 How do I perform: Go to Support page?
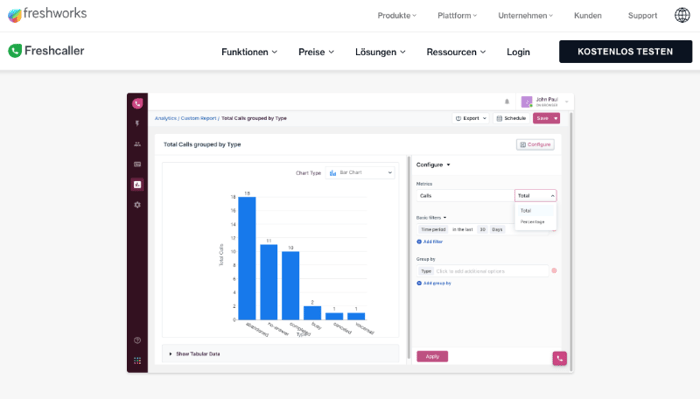point(642,16)
